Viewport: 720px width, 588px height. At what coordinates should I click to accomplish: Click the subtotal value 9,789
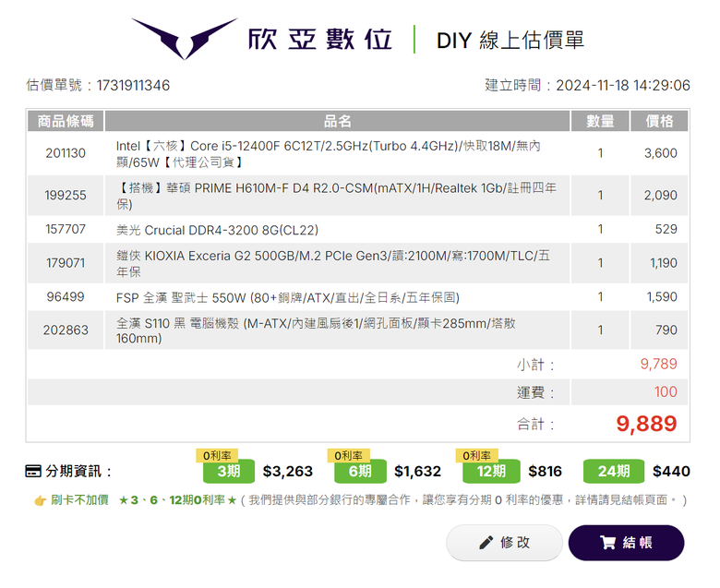659,364
